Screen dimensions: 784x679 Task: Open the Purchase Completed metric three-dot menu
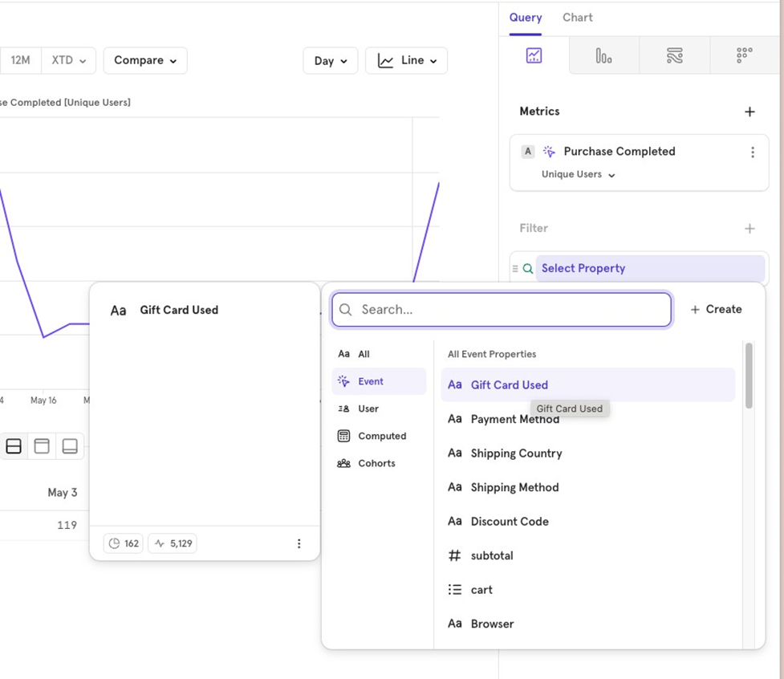tap(752, 152)
